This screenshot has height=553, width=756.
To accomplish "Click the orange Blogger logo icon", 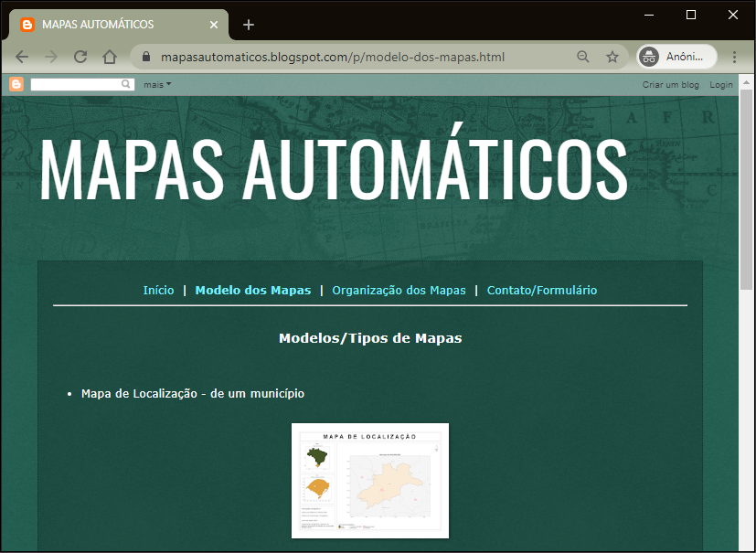I will [x=16, y=84].
